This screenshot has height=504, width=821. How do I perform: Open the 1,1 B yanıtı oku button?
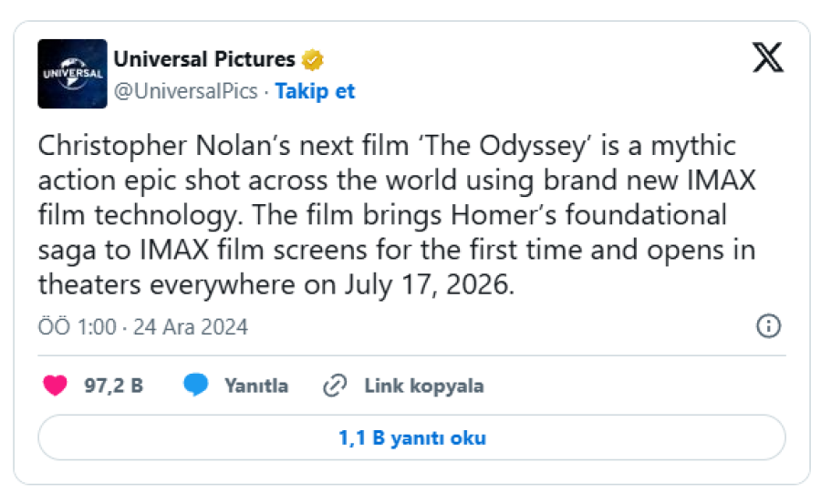pyautogui.click(x=411, y=438)
